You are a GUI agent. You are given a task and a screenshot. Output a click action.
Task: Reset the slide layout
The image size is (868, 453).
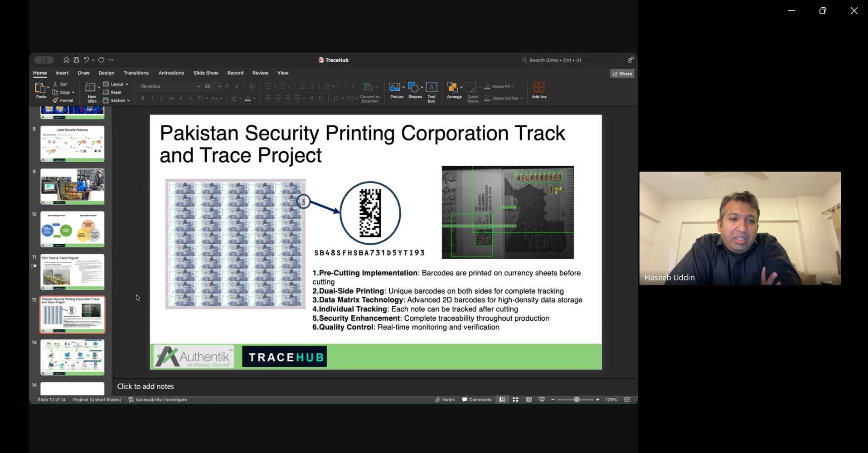(112, 92)
